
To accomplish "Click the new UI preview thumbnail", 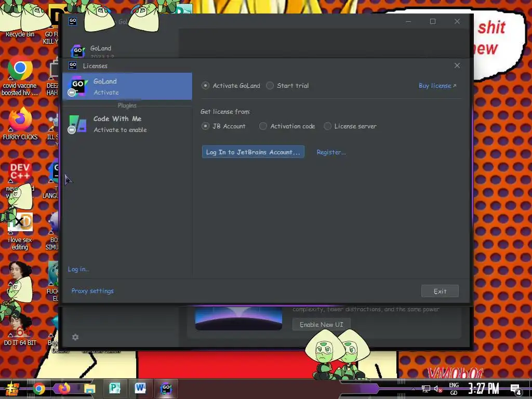I will [238, 318].
